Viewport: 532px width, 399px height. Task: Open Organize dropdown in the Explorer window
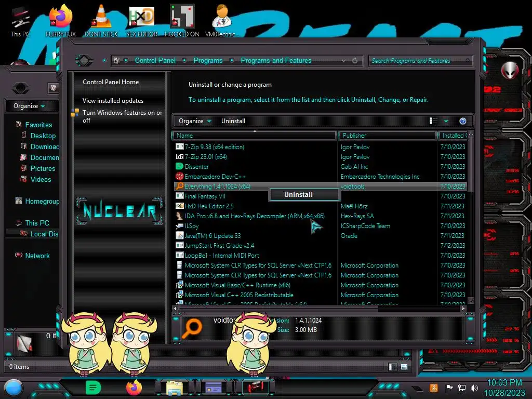point(29,106)
